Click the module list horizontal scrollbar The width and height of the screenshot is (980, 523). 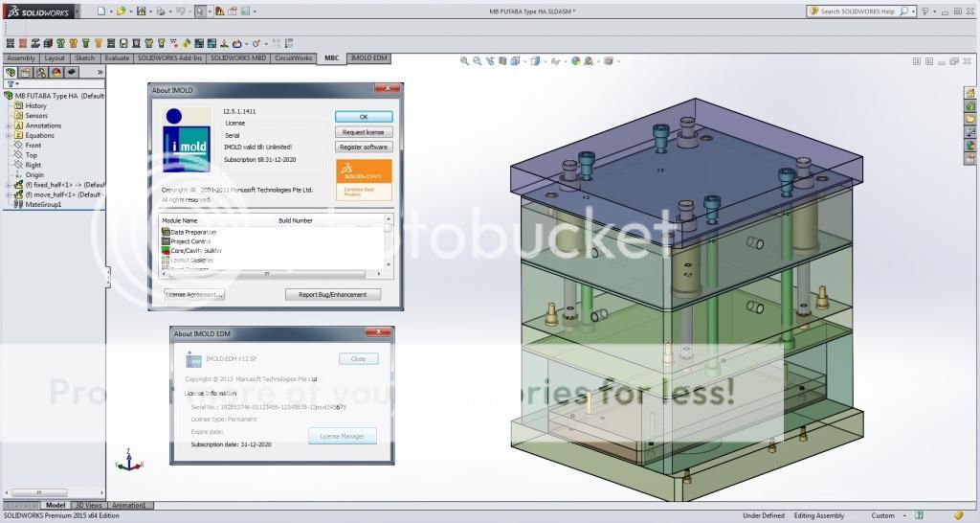[270, 274]
